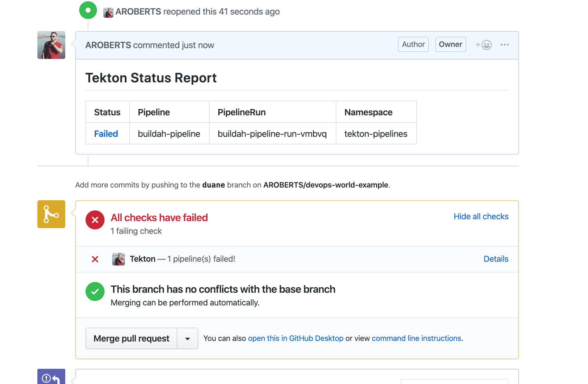Click the 'duane' branch name
Viewport: 588px width, 384px height.
pyautogui.click(x=214, y=185)
